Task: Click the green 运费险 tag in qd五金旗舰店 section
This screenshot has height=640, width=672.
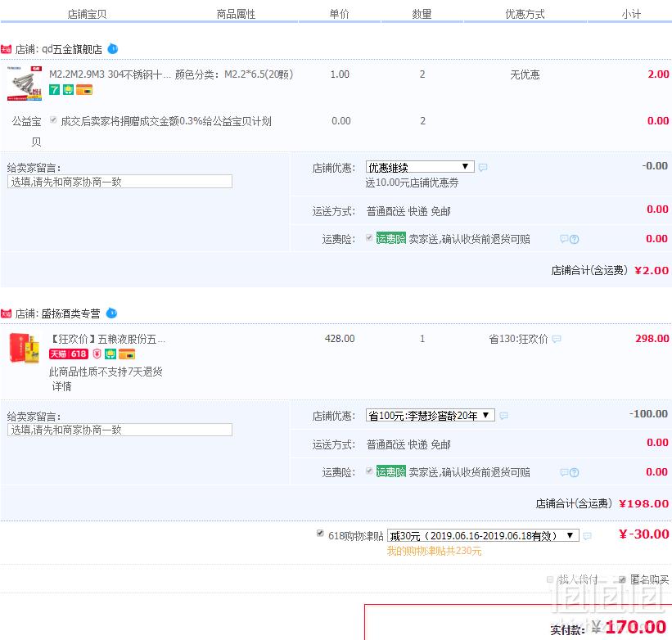Action: pos(391,238)
